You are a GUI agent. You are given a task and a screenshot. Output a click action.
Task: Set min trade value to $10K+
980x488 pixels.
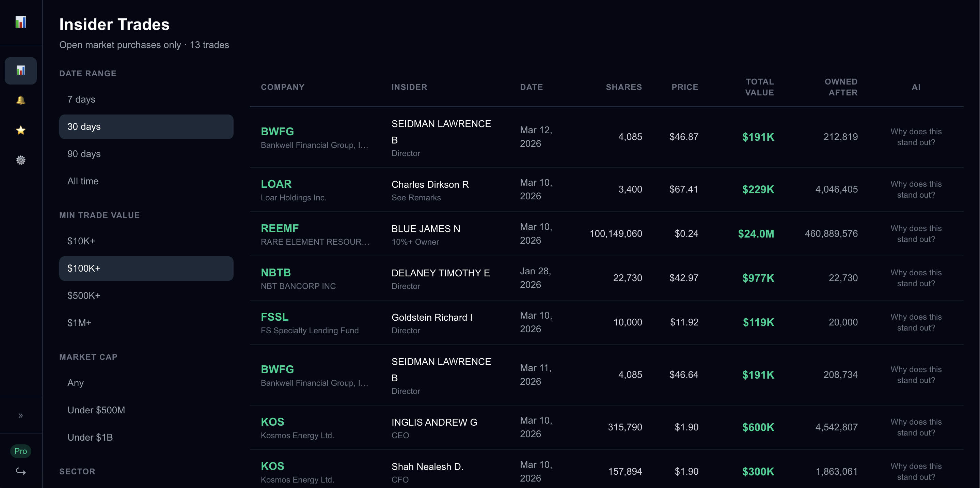[x=146, y=241]
